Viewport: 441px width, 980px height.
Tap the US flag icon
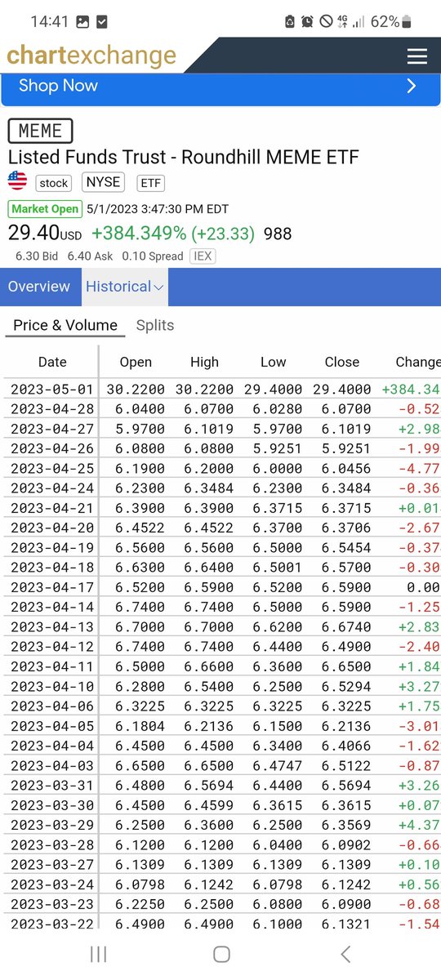coord(17,181)
